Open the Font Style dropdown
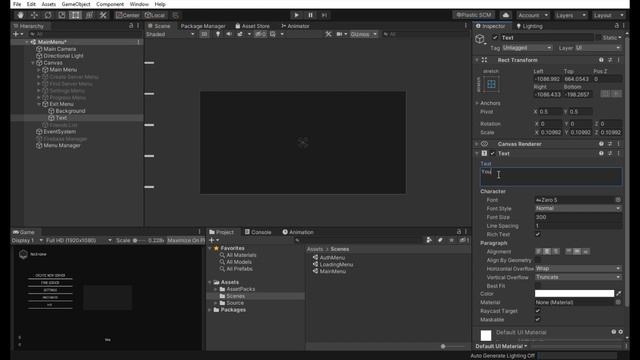 pos(578,208)
